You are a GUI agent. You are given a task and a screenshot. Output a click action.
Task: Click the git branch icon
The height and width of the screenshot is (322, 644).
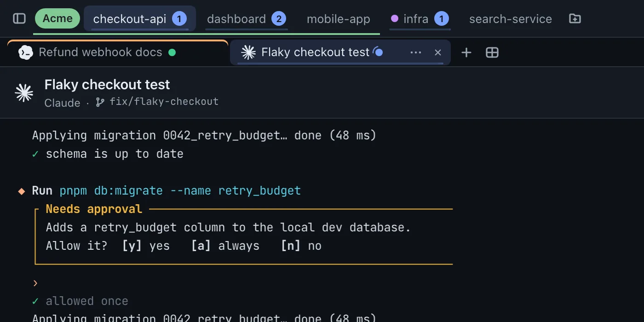pyautogui.click(x=100, y=102)
